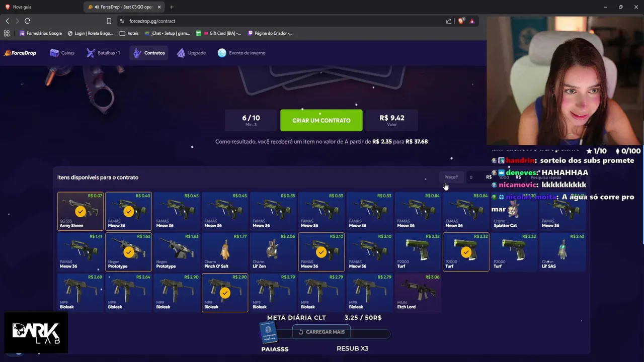
Task: Open the new tab plus button
Action: (x=172, y=7)
